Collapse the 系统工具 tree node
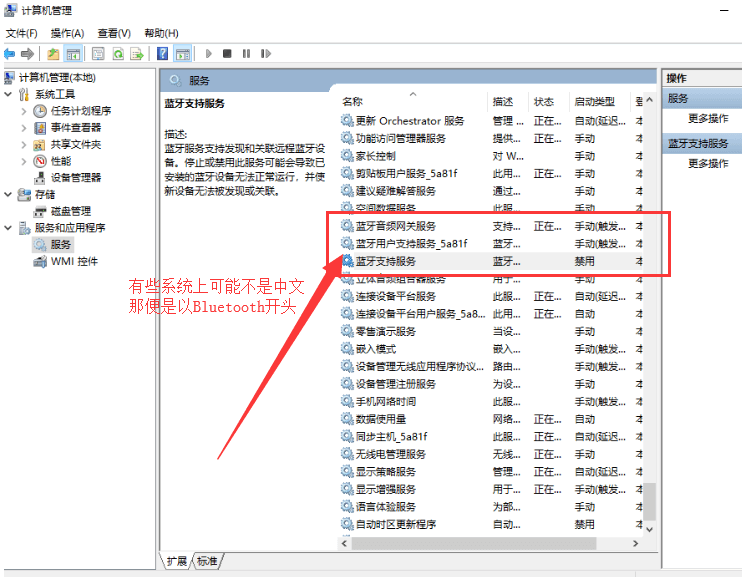Viewport: 746px width, 577px height. (9, 94)
